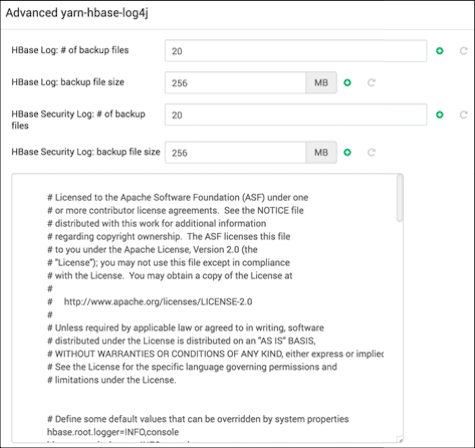The width and height of the screenshot is (475, 448).
Task: Click line '# Define some default values'
Action: pyautogui.click(x=198, y=419)
